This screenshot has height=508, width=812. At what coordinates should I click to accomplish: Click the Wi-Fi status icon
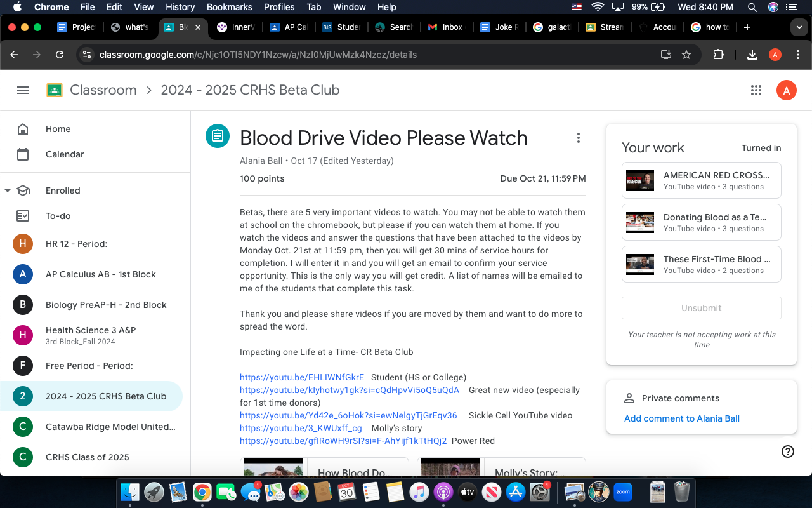tap(597, 7)
